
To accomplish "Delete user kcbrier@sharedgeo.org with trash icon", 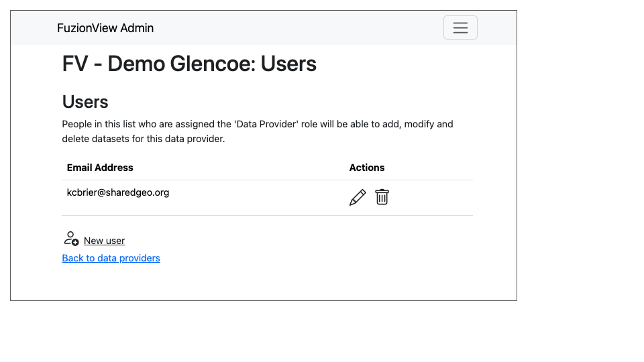I will pos(382,197).
